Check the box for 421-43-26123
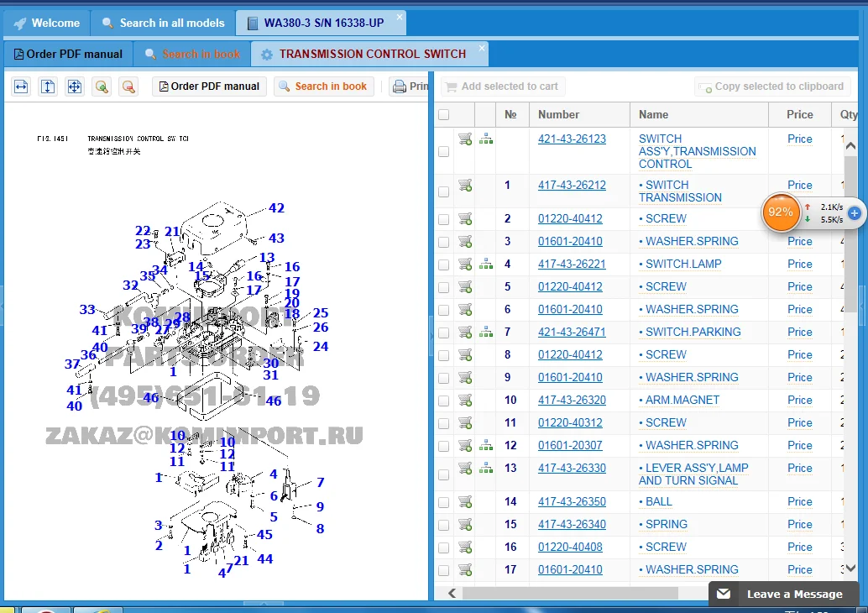Viewport: 868px width, 613px height. pyautogui.click(x=443, y=152)
